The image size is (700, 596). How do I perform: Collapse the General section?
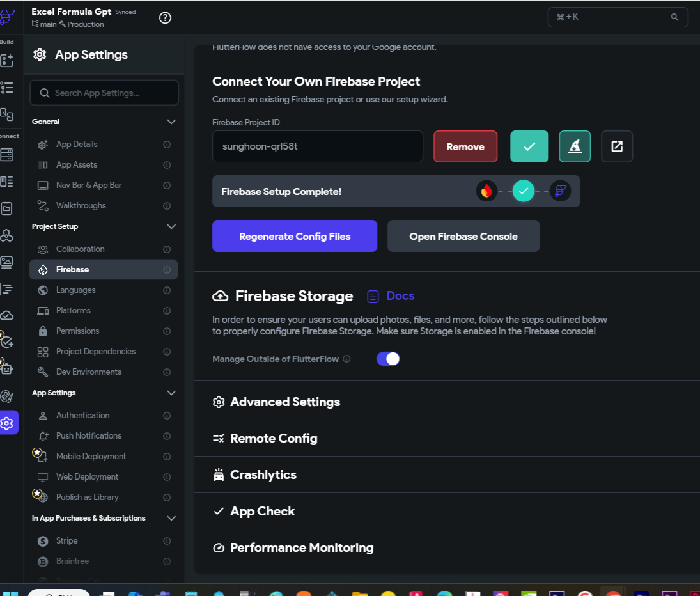tap(171, 122)
